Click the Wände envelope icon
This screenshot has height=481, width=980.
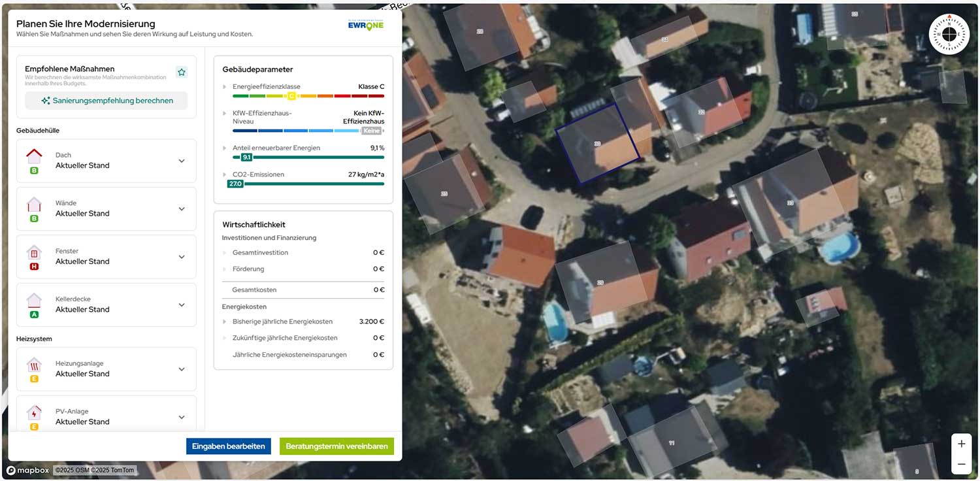pos(35,205)
